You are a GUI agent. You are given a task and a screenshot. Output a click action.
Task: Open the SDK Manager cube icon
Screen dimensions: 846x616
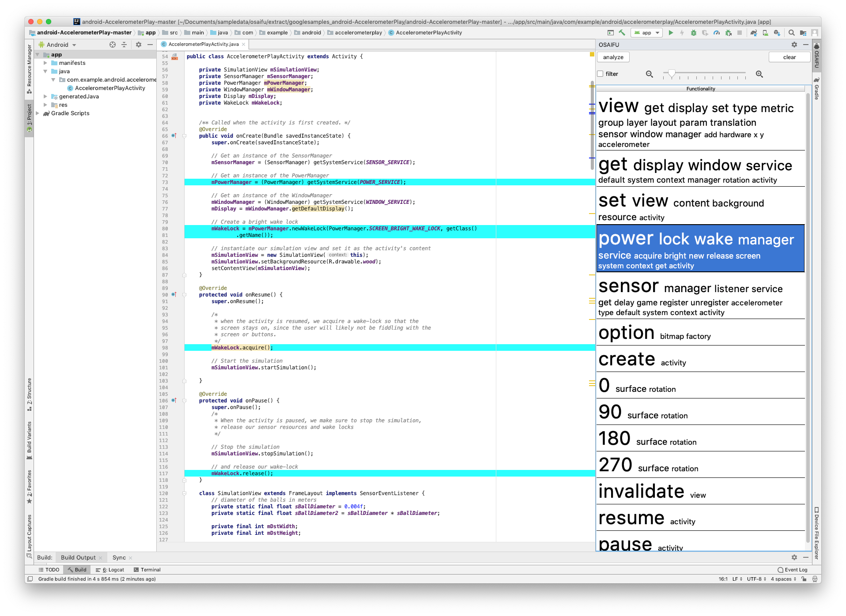coord(777,33)
